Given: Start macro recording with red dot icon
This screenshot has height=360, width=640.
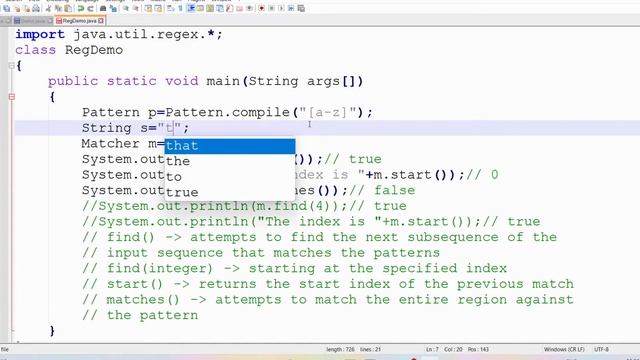Looking at the screenshot, I should coord(261,9).
